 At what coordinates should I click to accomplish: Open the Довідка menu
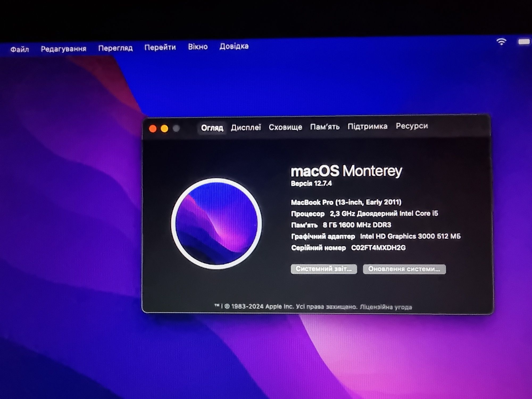click(234, 46)
